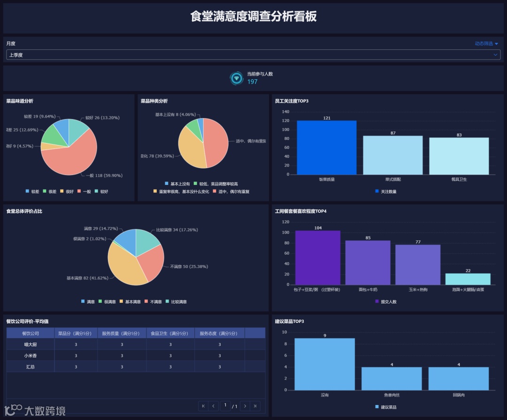Select the 小米香 table row name
Screen dimensions: 507x420
(x=31, y=356)
